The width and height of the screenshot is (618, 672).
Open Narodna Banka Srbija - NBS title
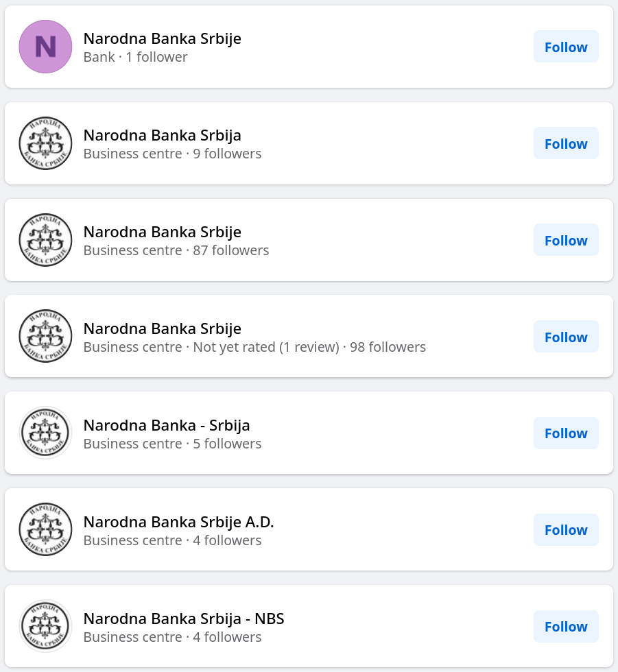pos(184,619)
